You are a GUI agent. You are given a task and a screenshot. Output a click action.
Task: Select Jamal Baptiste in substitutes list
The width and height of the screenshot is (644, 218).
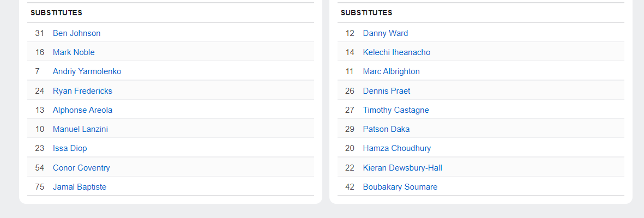click(80, 187)
